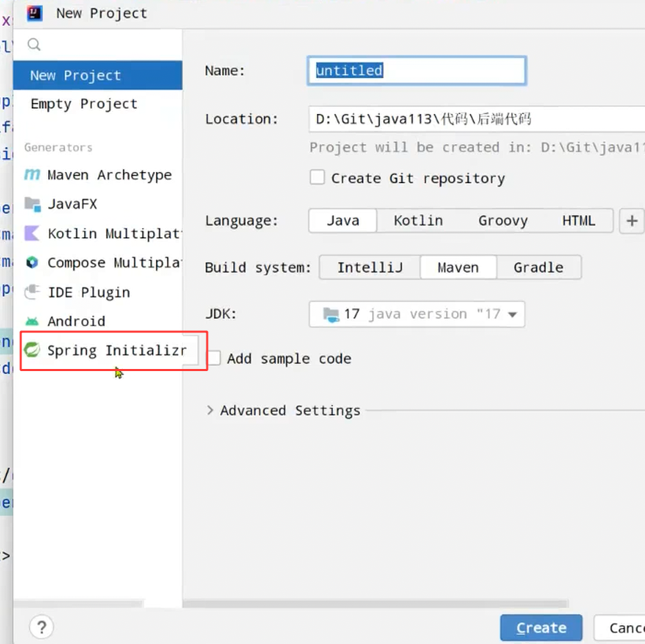Click the 'Language:' label
645x644 pixels.
242,221
